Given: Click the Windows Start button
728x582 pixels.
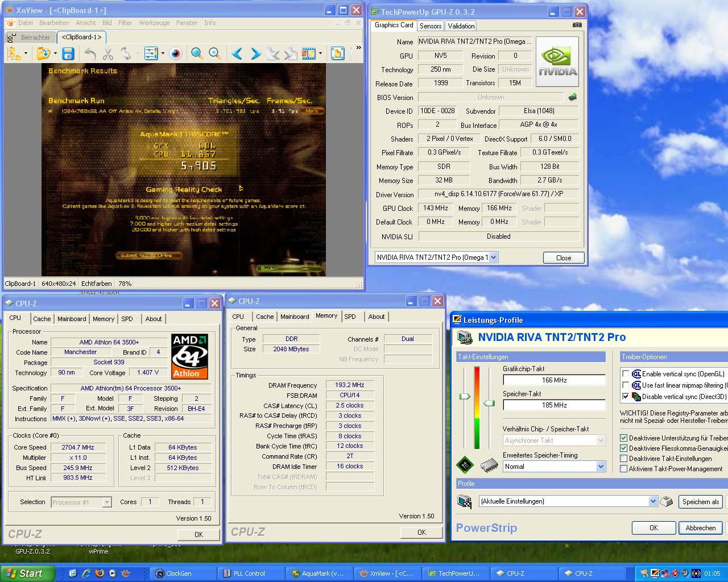Looking at the screenshot, I should click(28, 573).
